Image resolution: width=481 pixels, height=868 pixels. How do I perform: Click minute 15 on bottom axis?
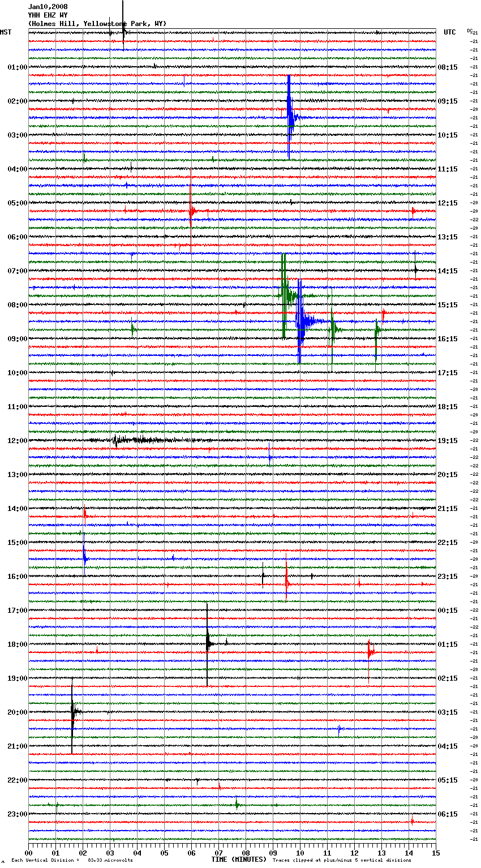pyautogui.click(x=436, y=853)
